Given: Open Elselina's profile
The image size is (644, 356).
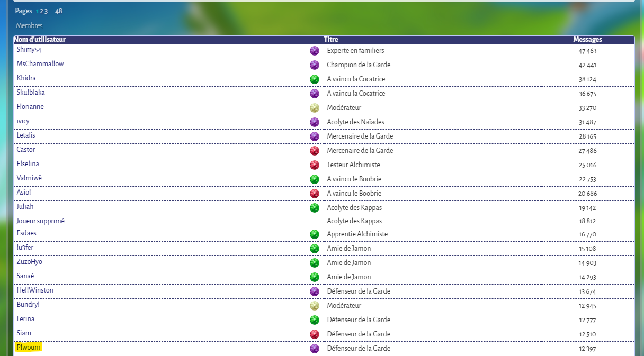Looking at the screenshot, I should [x=28, y=164].
